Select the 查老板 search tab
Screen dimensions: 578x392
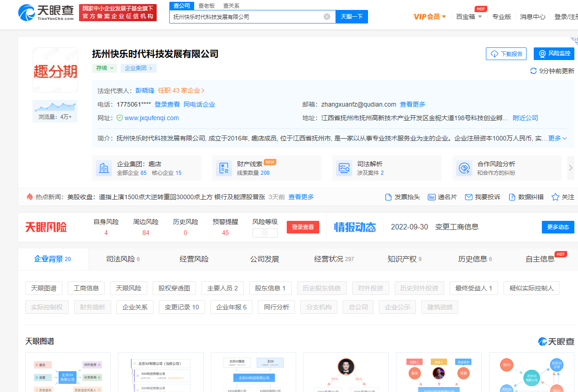tap(206, 6)
